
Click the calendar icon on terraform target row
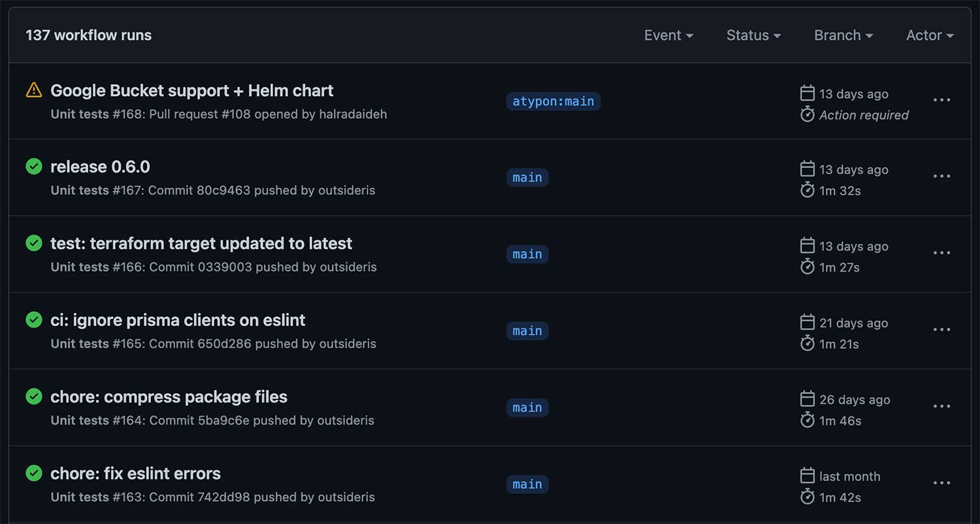coord(808,246)
